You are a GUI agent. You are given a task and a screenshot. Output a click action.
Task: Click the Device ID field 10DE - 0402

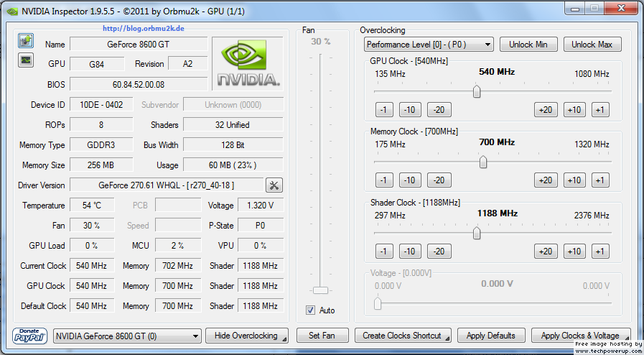coord(101,105)
